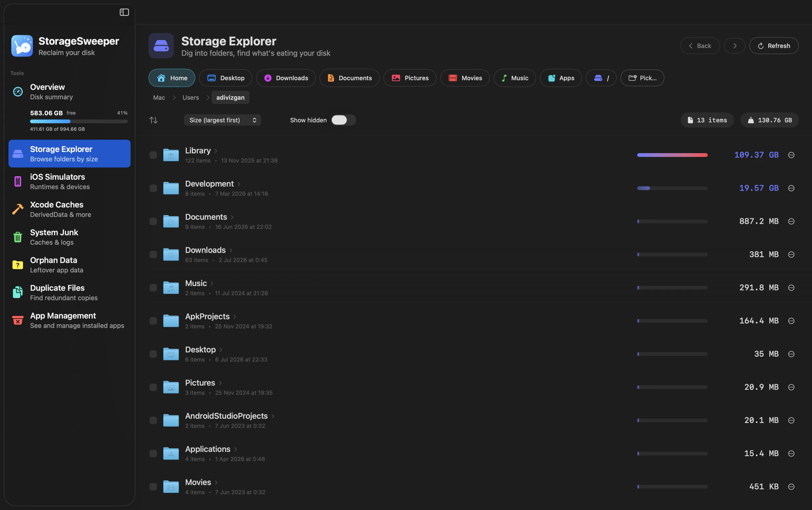Open more options for Music row
The image size is (812, 510).
click(791, 288)
